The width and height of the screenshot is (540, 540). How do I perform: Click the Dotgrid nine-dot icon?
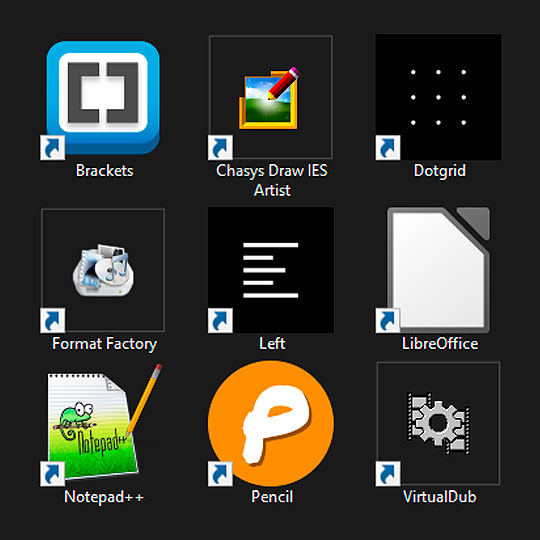pyautogui.click(x=438, y=97)
